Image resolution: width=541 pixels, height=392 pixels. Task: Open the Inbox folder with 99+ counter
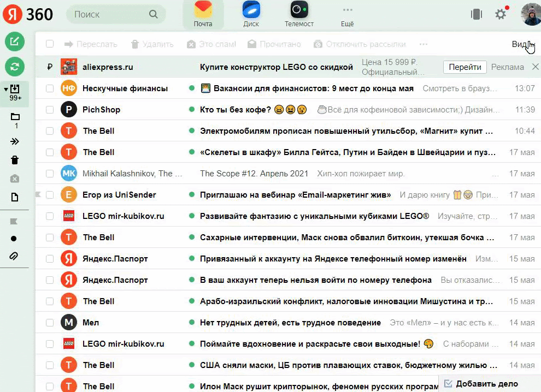pos(15,93)
